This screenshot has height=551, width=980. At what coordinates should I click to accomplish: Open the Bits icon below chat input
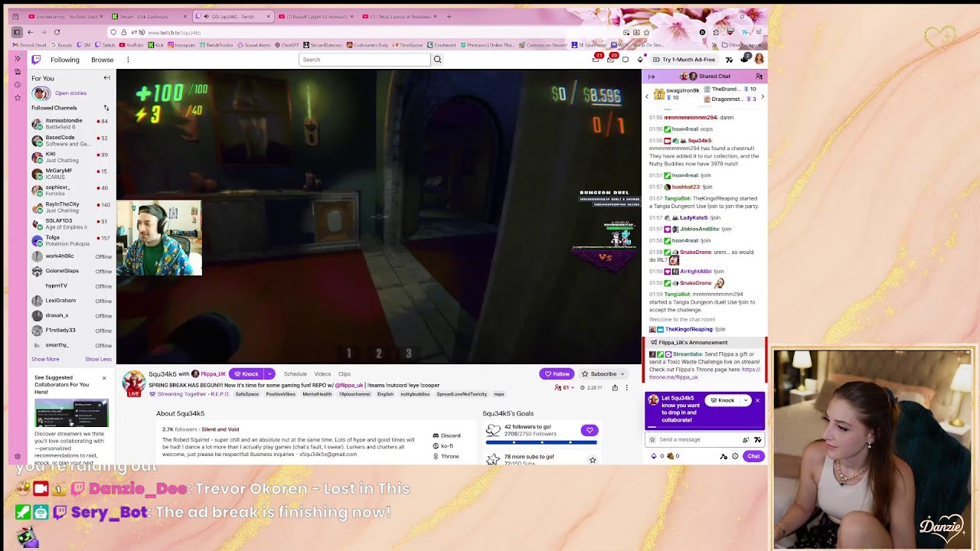(x=654, y=457)
